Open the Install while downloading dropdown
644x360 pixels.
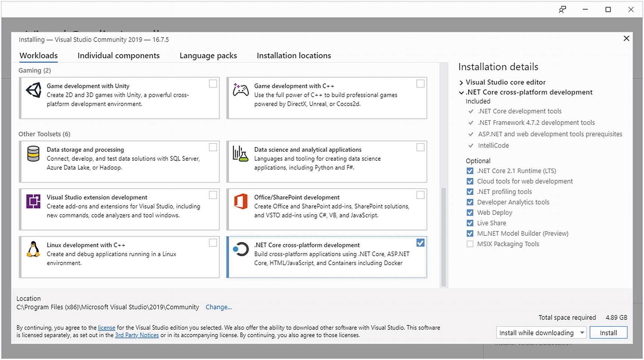click(541, 332)
